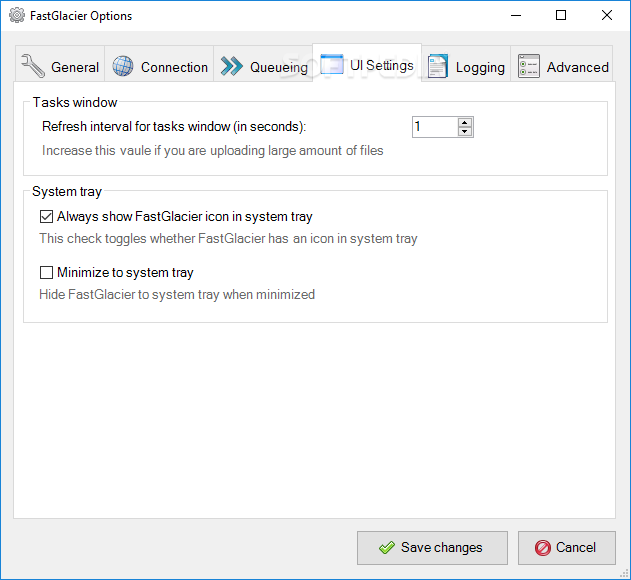Click the "FastGlacier Options" window title

pos(81,16)
